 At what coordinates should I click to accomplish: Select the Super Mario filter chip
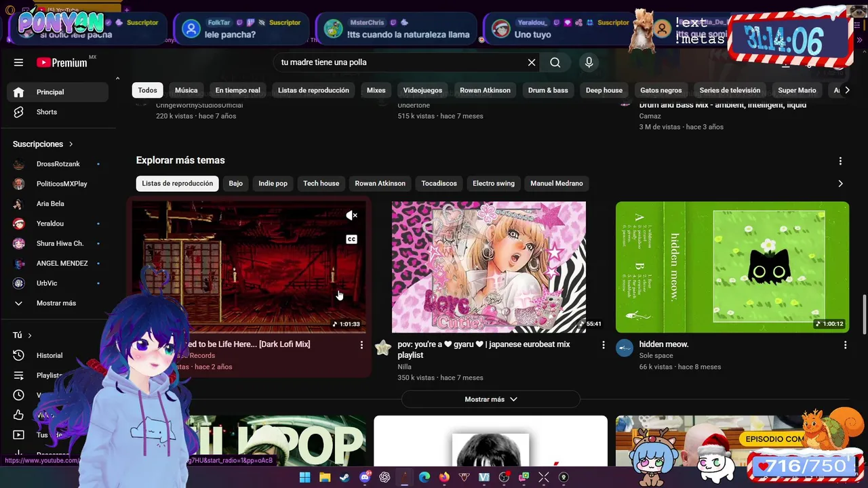pos(797,90)
